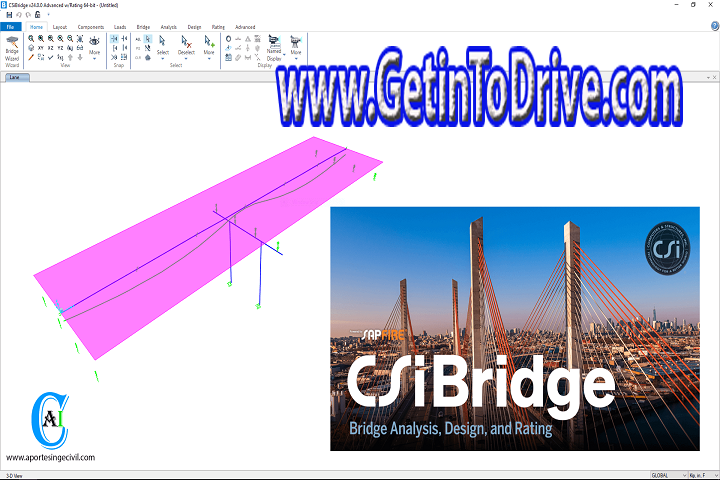Switch to the Rating ribbon tab

click(218, 27)
